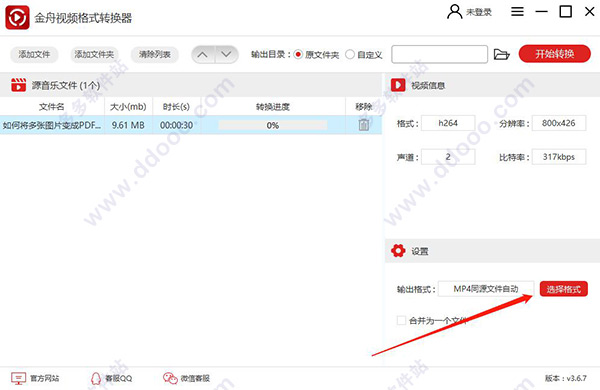Viewport: 600px width, 390px height.
Task: Toggle the 合并为一个文件 checkbox
Action: point(401,320)
